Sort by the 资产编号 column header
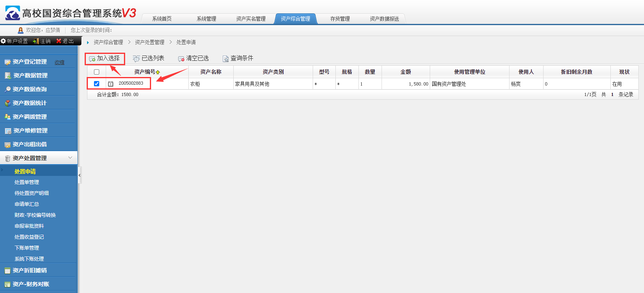 pos(145,72)
